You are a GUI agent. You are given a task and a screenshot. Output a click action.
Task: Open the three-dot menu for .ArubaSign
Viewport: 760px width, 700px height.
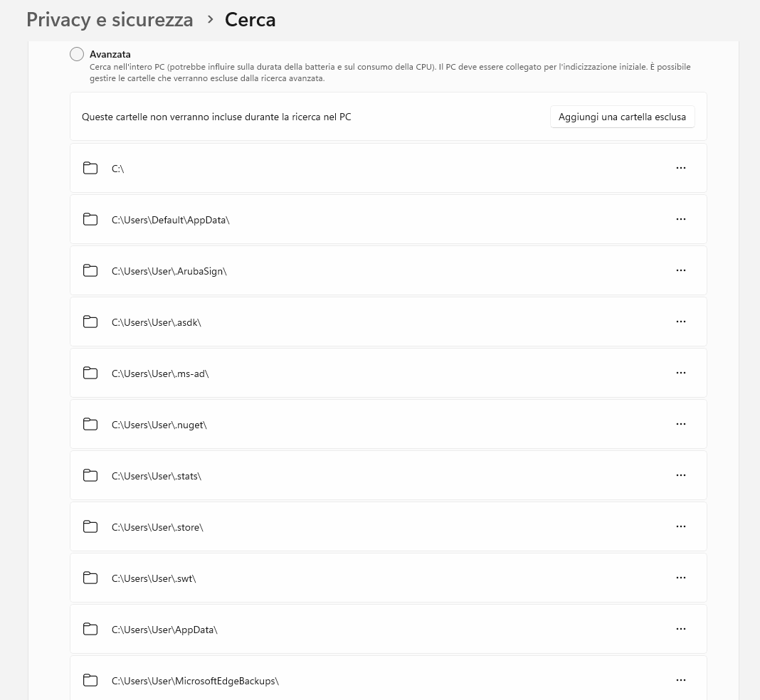point(680,270)
